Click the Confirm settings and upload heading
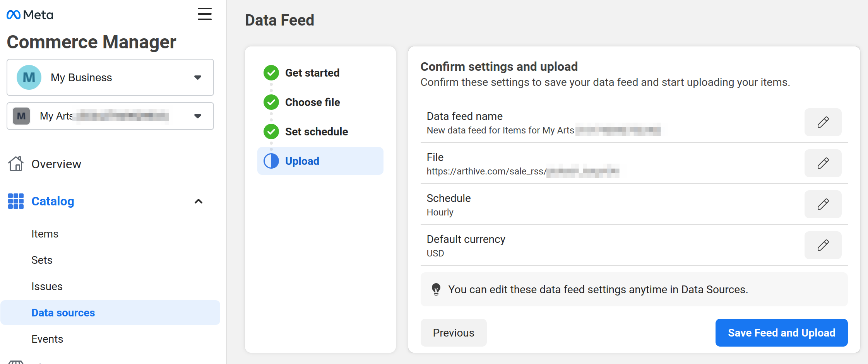 pyautogui.click(x=499, y=67)
